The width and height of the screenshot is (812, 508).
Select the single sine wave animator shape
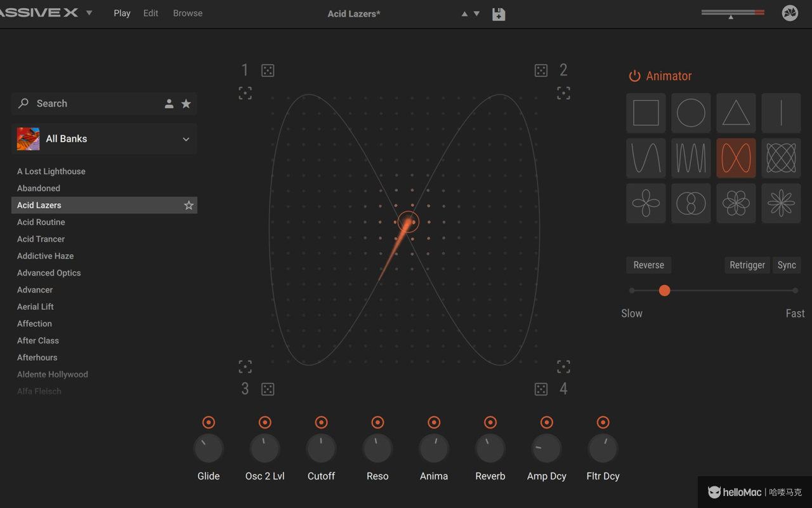click(646, 158)
